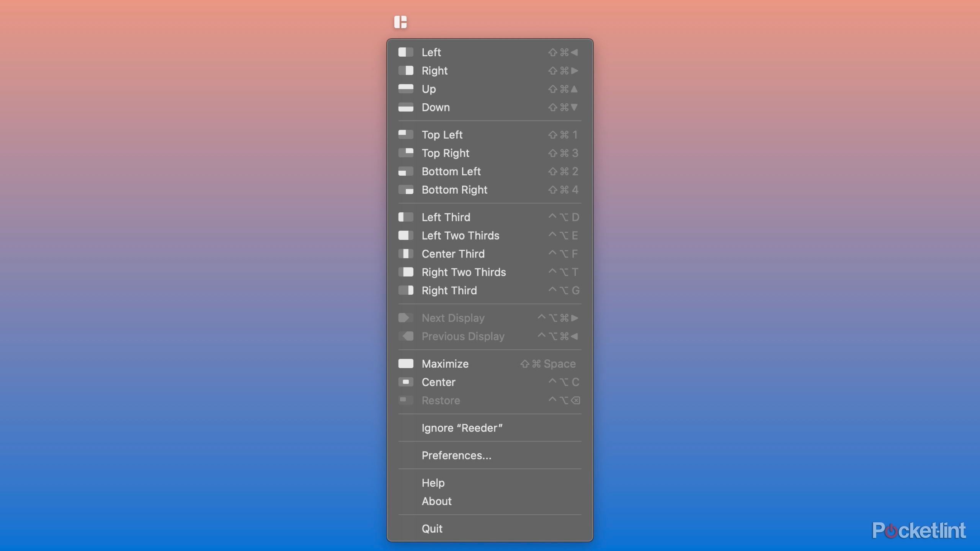
Task: Click the Rectangle icon in the menu bar
Action: coord(401,22)
